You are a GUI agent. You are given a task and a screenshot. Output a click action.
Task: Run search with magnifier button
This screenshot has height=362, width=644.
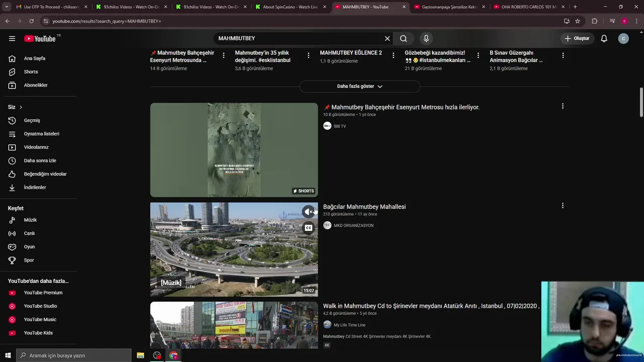(404, 39)
